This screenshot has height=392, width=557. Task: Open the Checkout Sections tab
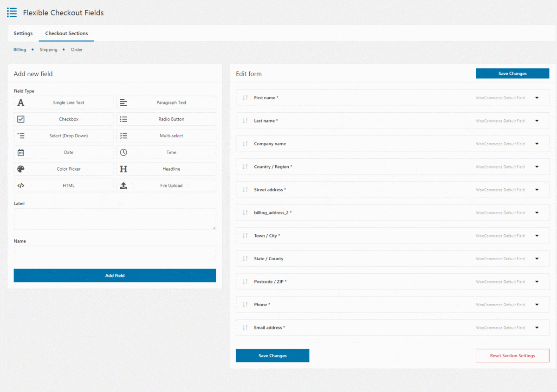(66, 33)
